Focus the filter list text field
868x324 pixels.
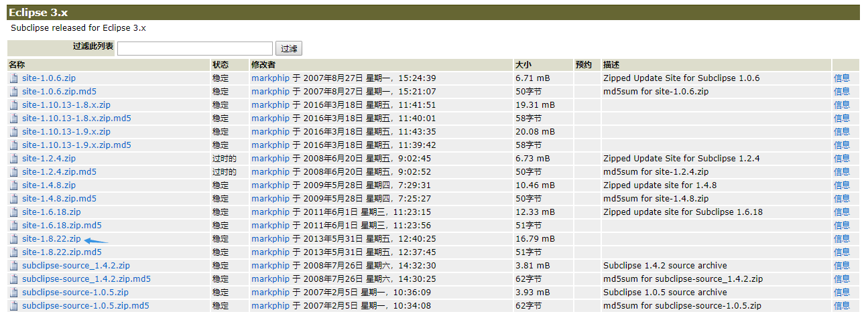(x=195, y=49)
